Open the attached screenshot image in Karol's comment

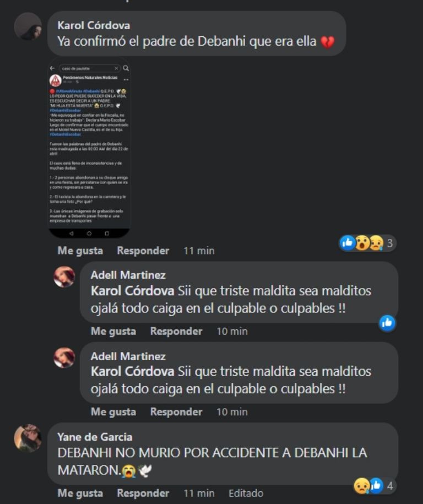[89, 148]
